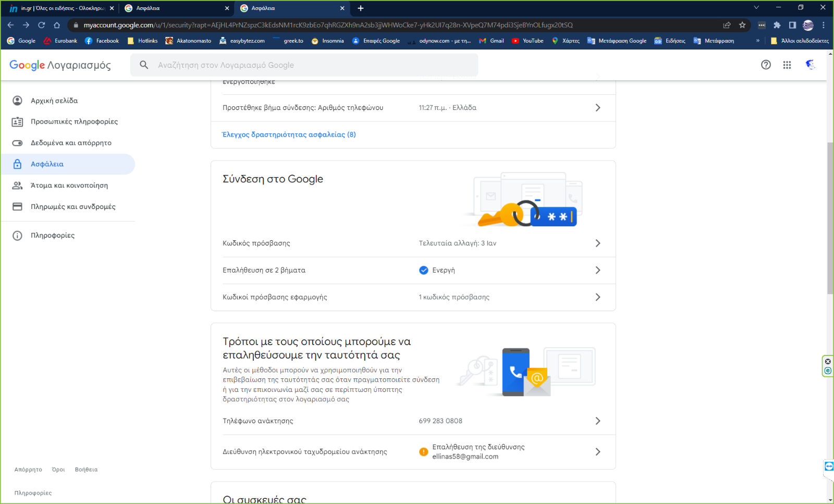Open greek.to bookmark
This screenshot has height=504, width=834.
(x=288, y=41)
